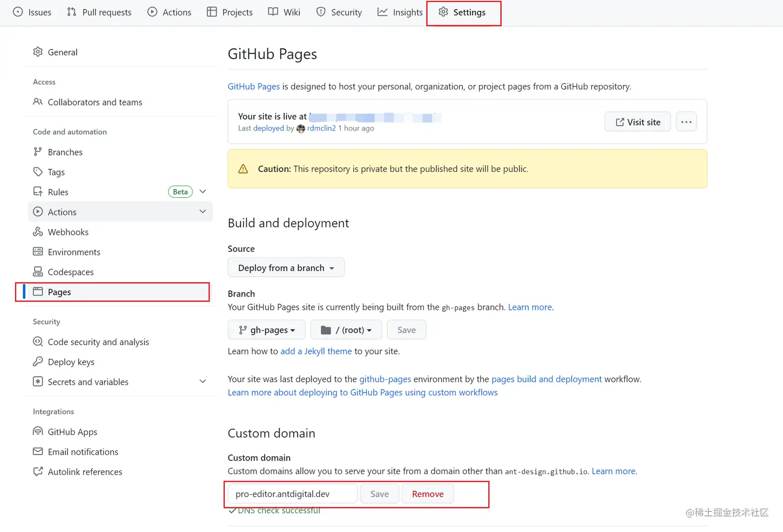Select the Rules settings item
Viewport: 783px width, 532px height.
tap(120, 192)
